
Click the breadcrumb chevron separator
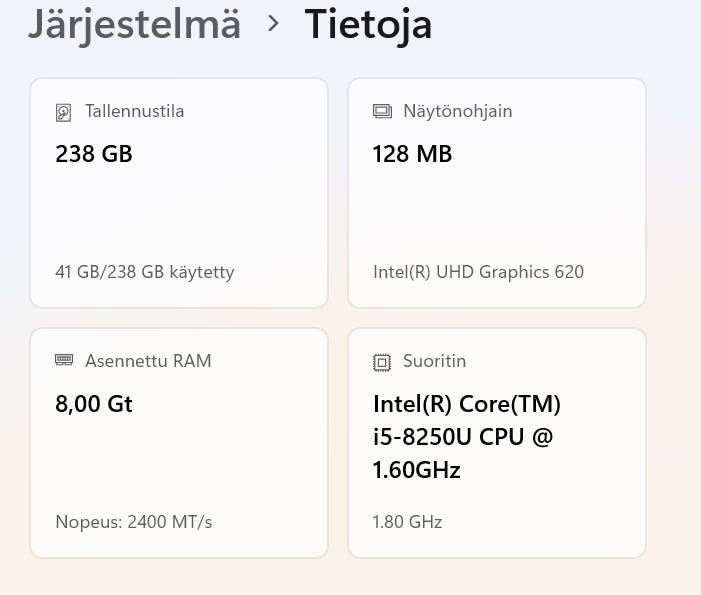pos(273,23)
